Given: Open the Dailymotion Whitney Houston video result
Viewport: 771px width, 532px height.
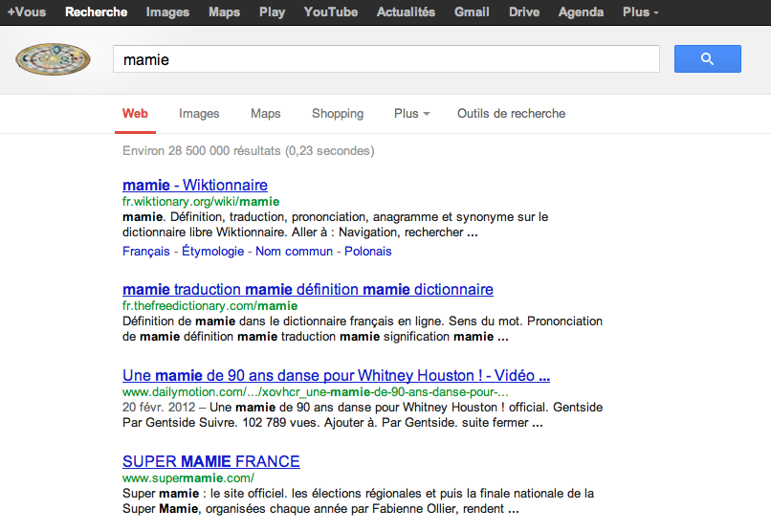Looking at the screenshot, I should [x=335, y=375].
